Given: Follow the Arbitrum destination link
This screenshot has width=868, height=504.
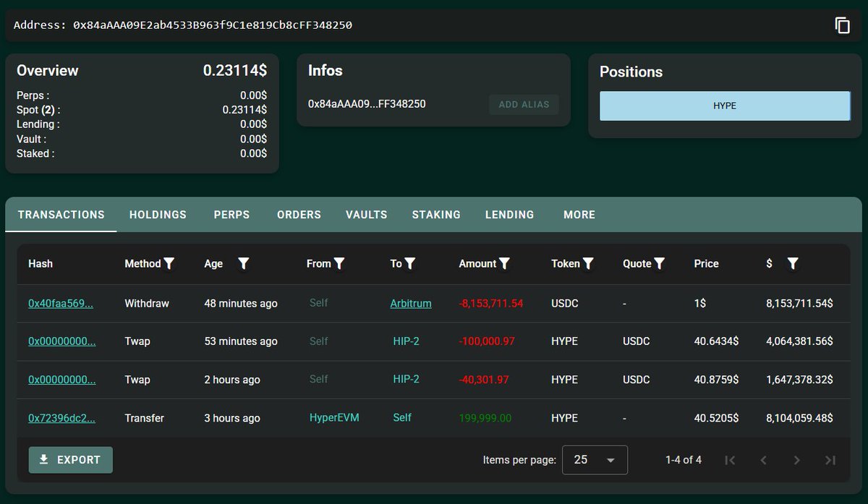Looking at the screenshot, I should click(x=410, y=304).
